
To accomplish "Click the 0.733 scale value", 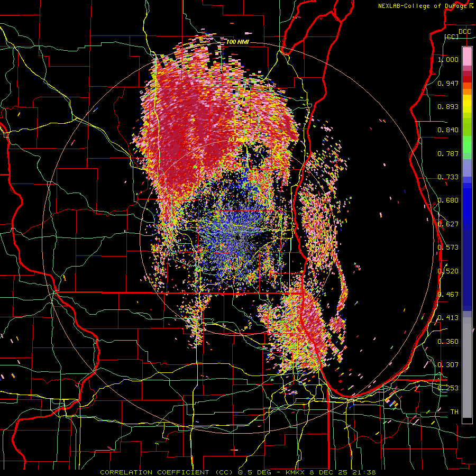I will tap(448, 177).
